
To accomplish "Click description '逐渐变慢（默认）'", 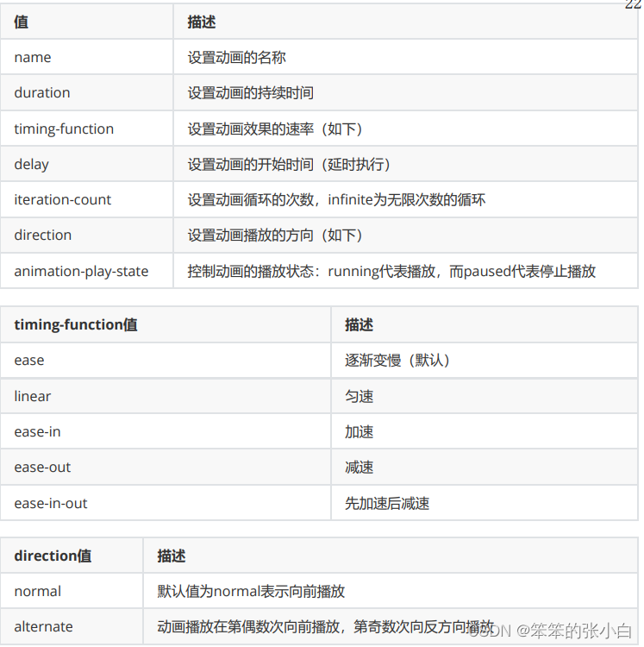I will (x=397, y=361).
